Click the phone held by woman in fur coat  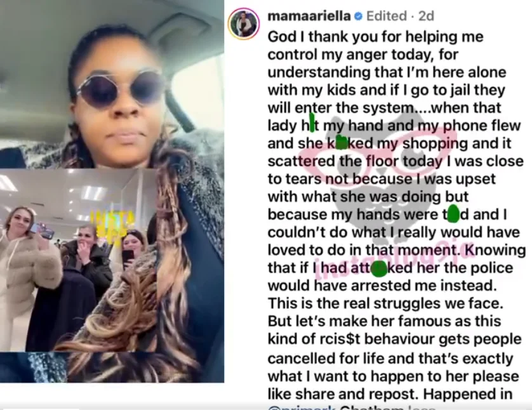tap(42, 230)
